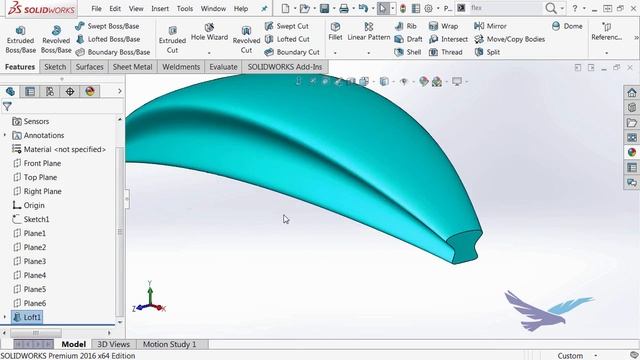Select the Boundary Cut tool
Screen dimensions: 640x360
[292, 52]
